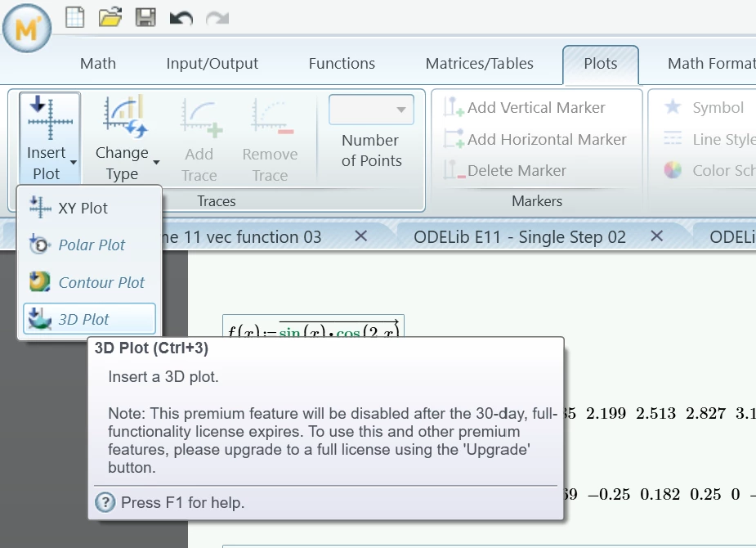Open a file using the folder icon
The image size is (756, 548).
110,18
